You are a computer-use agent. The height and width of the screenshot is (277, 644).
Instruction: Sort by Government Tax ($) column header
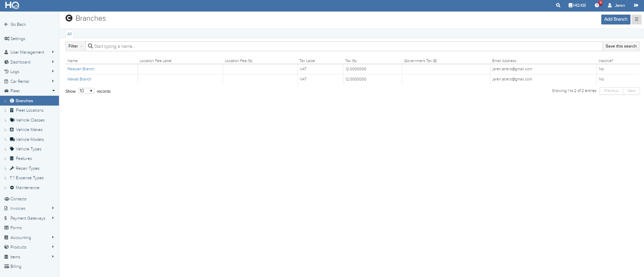(x=420, y=61)
